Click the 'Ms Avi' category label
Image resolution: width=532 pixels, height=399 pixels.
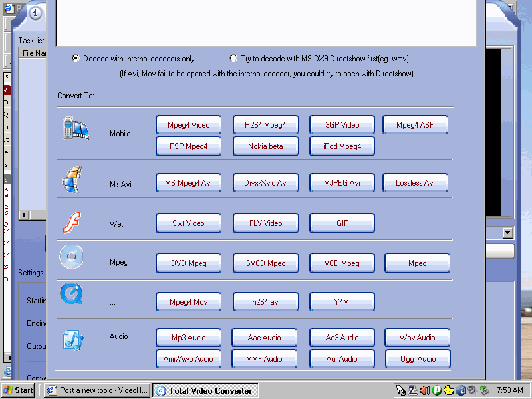(120, 184)
